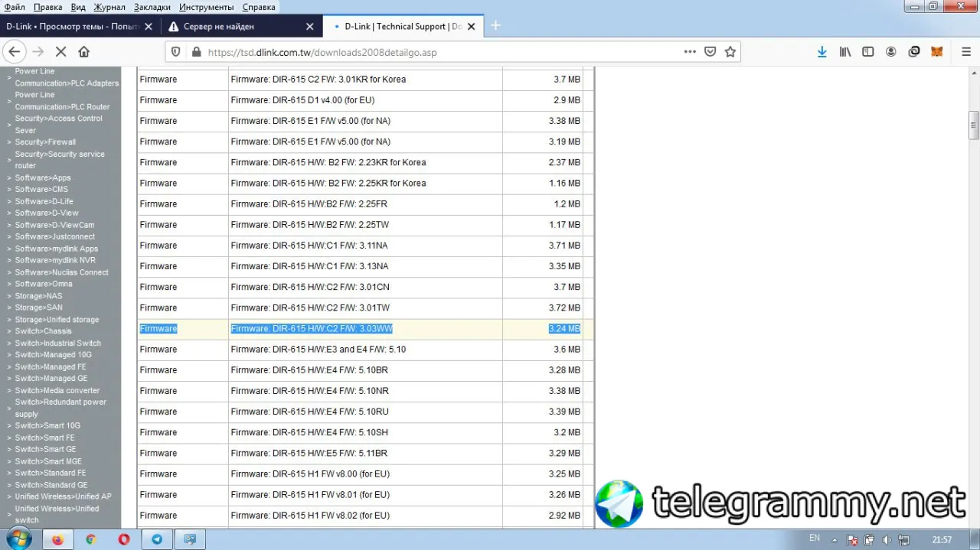This screenshot has width=980, height=550.
Task: Launch Chrome from the taskbar
Action: coord(90,539)
